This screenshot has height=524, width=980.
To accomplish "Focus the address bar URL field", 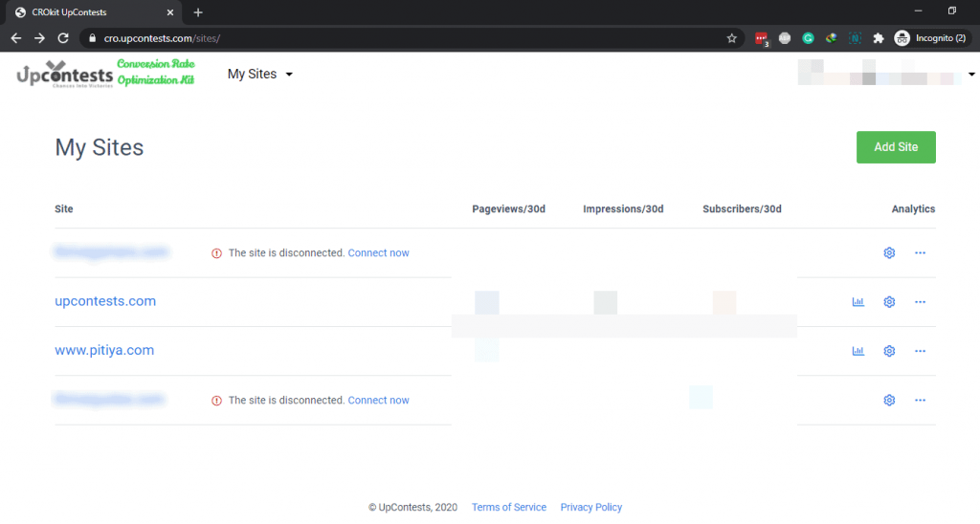I will pos(412,38).
